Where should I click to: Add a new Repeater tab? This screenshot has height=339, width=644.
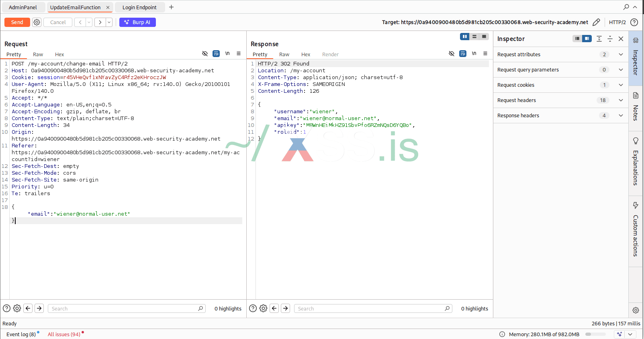[x=171, y=7]
